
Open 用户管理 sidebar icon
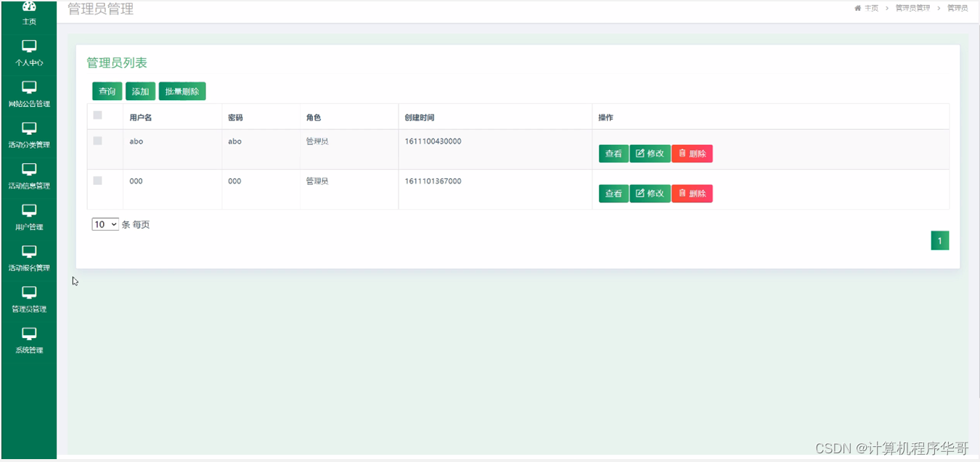[x=29, y=211]
